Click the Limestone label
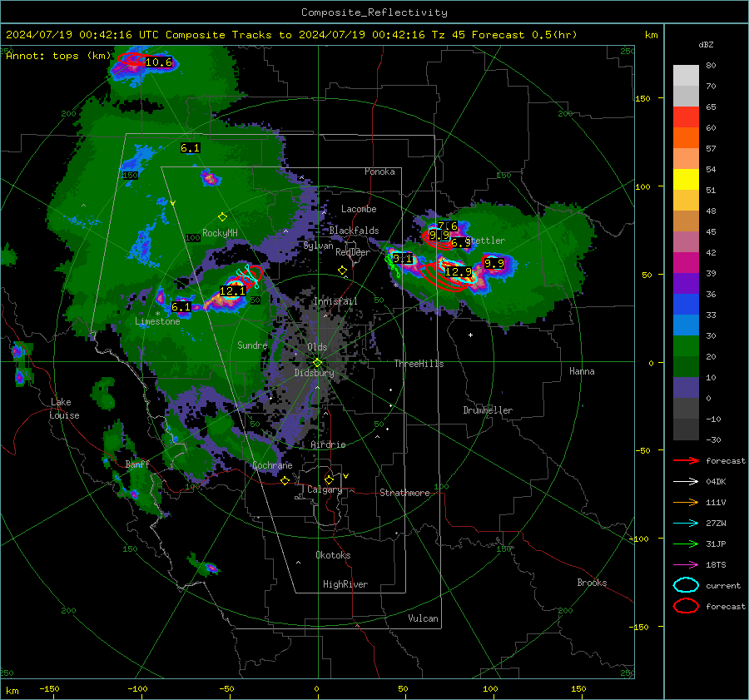The height and width of the screenshot is (700, 749). point(157,321)
